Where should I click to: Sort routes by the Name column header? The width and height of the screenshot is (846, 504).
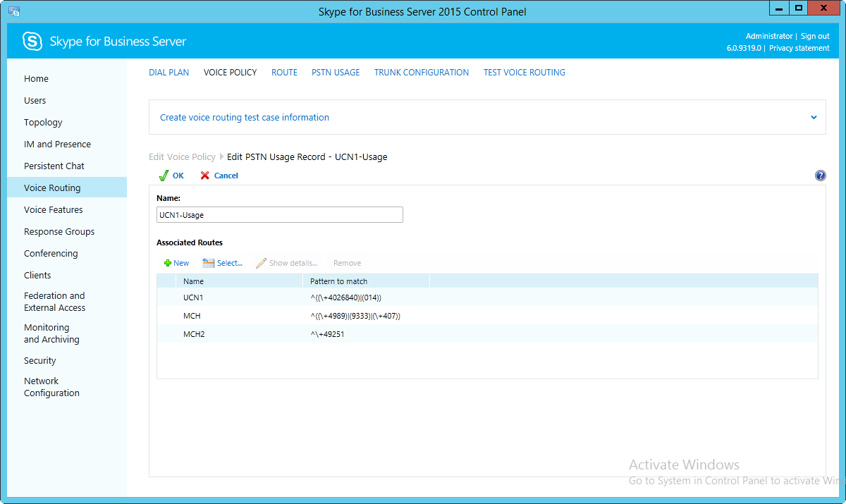pos(240,281)
